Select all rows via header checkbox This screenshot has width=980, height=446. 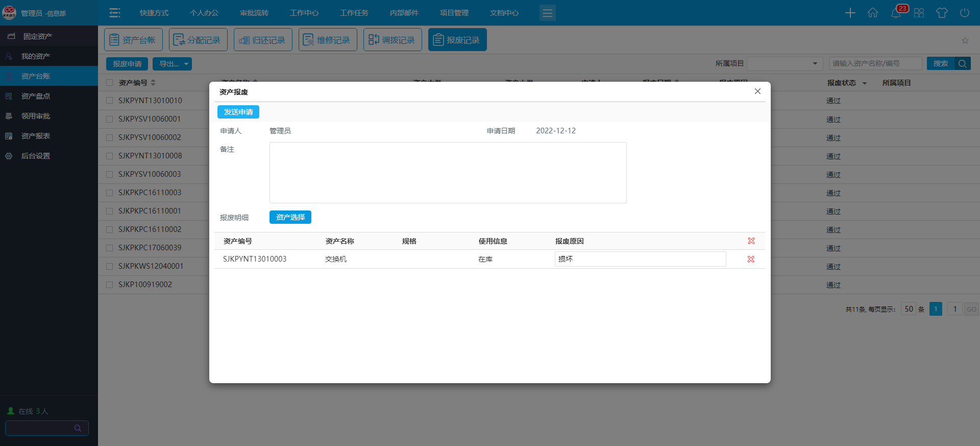click(110, 83)
